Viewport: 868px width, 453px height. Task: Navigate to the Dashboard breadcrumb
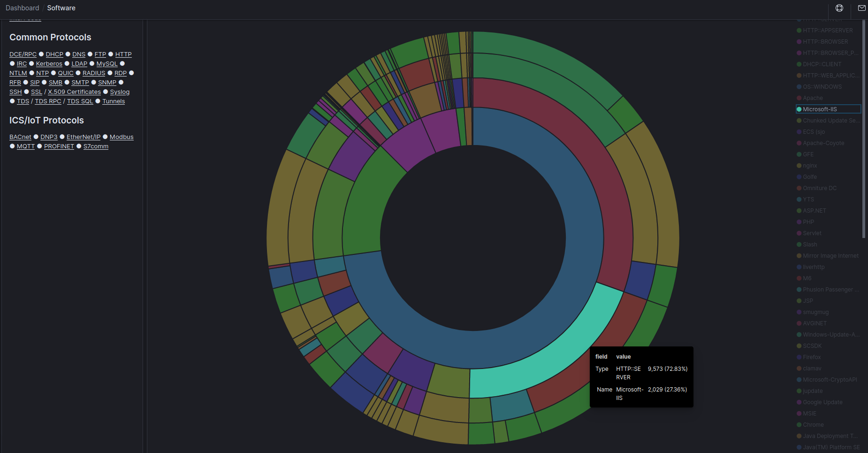(22, 8)
